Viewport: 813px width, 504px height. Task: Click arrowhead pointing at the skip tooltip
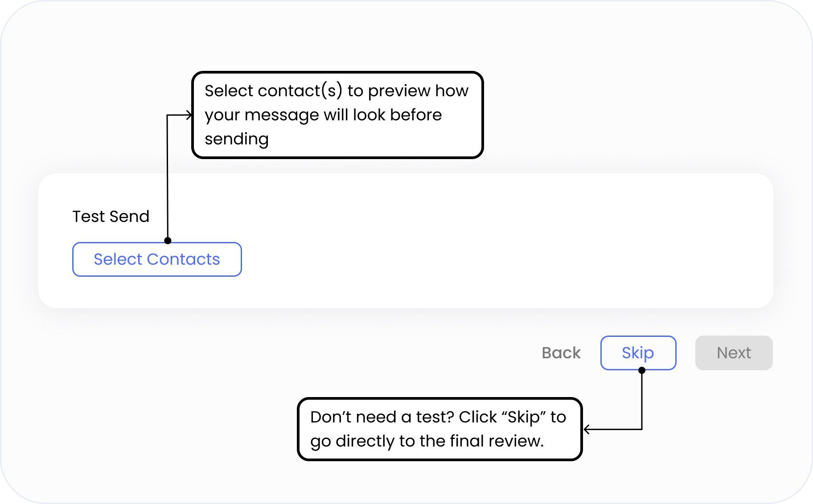click(587, 430)
